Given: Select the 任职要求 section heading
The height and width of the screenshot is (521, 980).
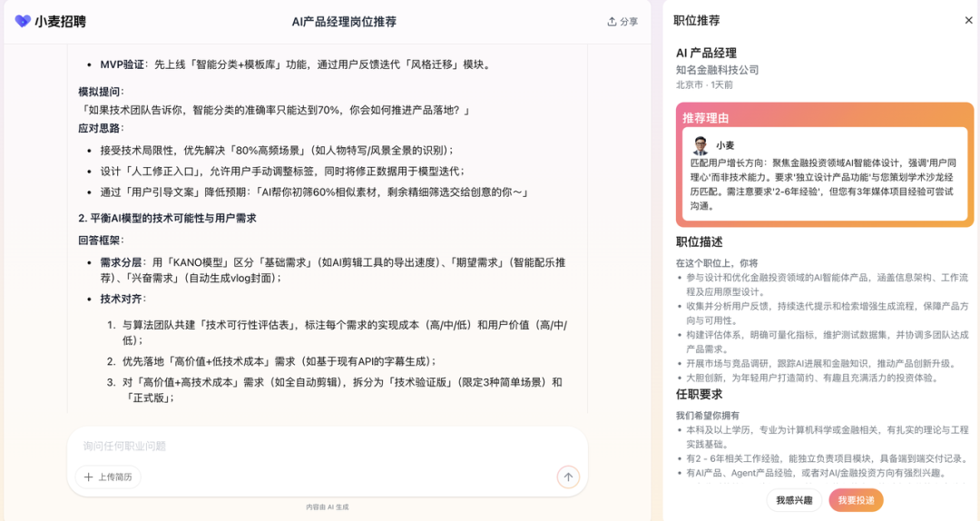Looking at the screenshot, I should click(x=700, y=395).
